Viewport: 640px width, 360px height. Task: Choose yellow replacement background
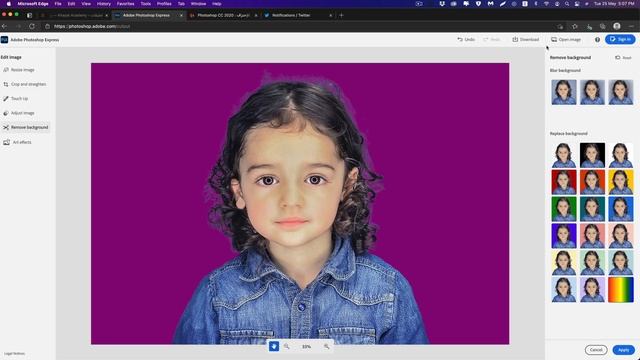point(621,182)
